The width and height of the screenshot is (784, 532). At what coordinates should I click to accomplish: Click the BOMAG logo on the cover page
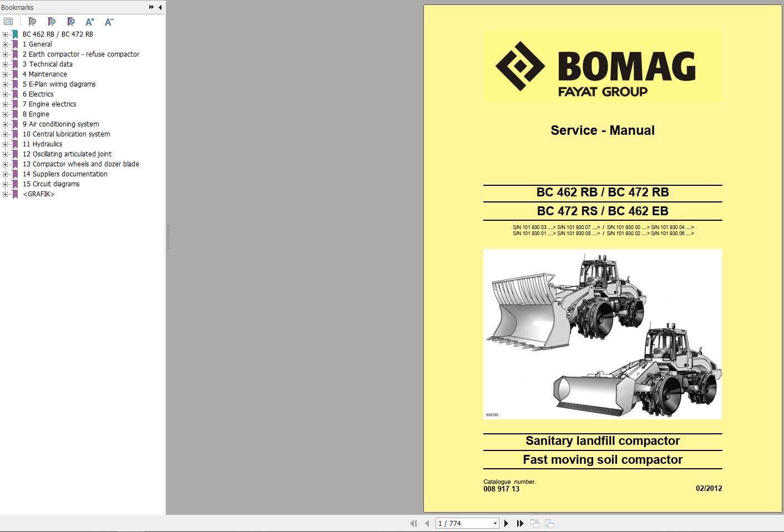pos(603,67)
